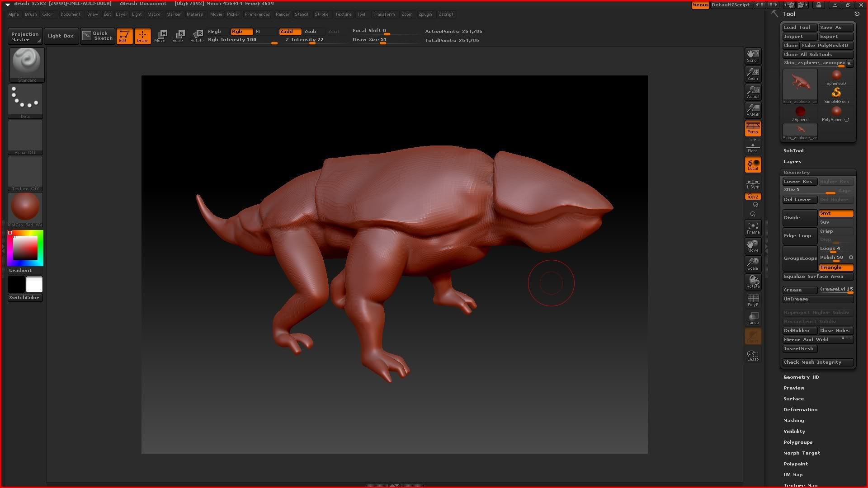Click the Draw mode button
Image resolution: width=868 pixels, height=488 pixels.
tap(142, 36)
